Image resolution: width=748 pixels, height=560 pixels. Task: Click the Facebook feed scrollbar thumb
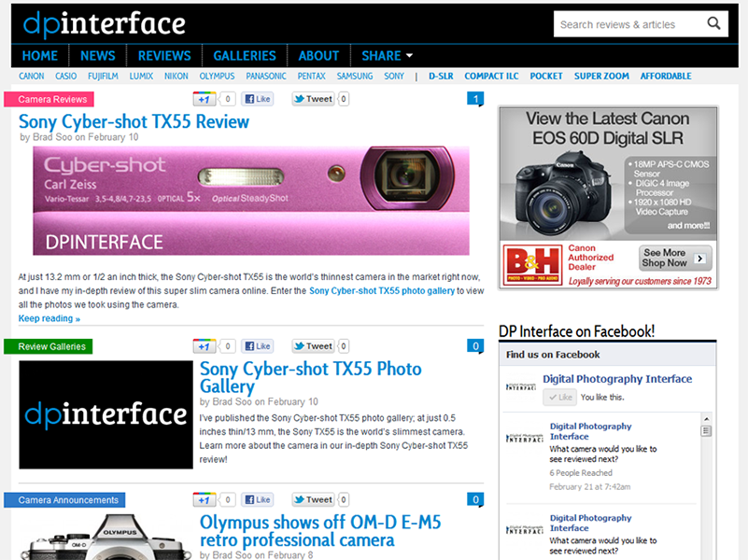click(x=707, y=431)
